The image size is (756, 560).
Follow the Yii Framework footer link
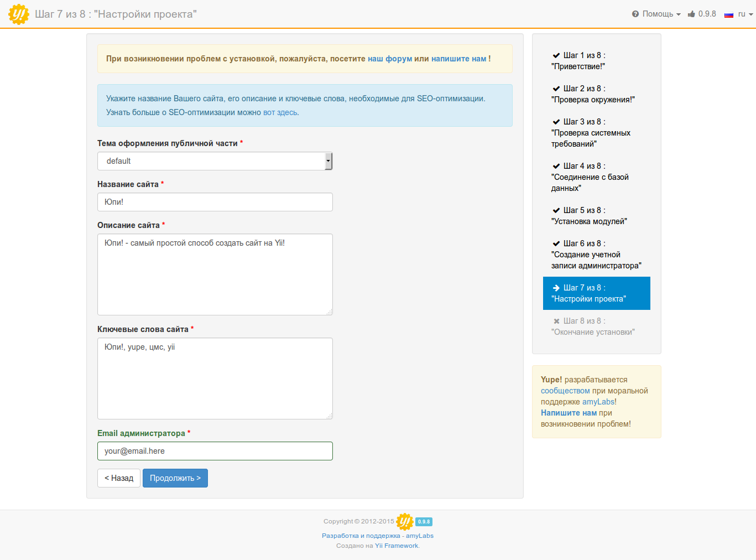397,546
